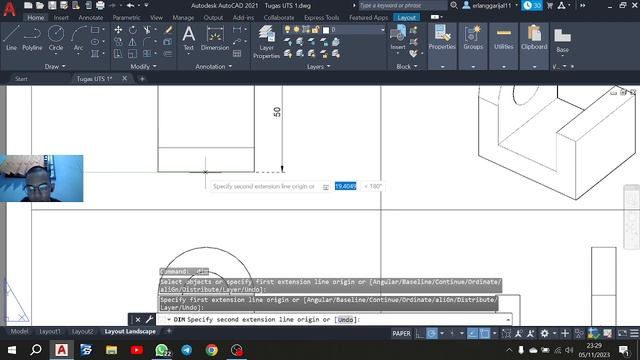Toggle the layer on/off lightbulb icon

click(287, 29)
